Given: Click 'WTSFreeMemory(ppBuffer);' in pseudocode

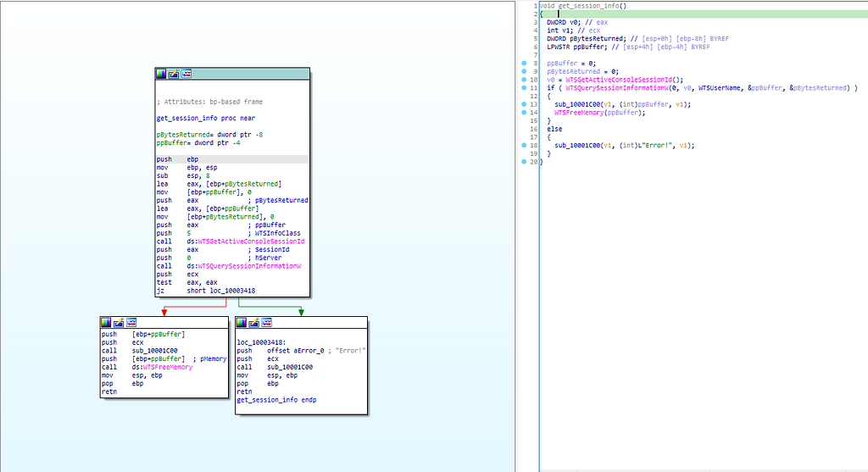Looking at the screenshot, I should point(600,113).
